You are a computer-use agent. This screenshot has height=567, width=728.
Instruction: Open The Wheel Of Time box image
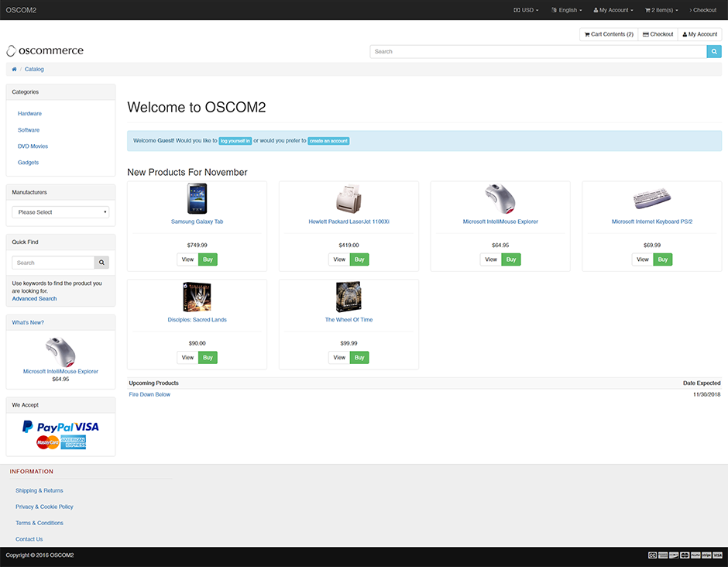tap(349, 297)
